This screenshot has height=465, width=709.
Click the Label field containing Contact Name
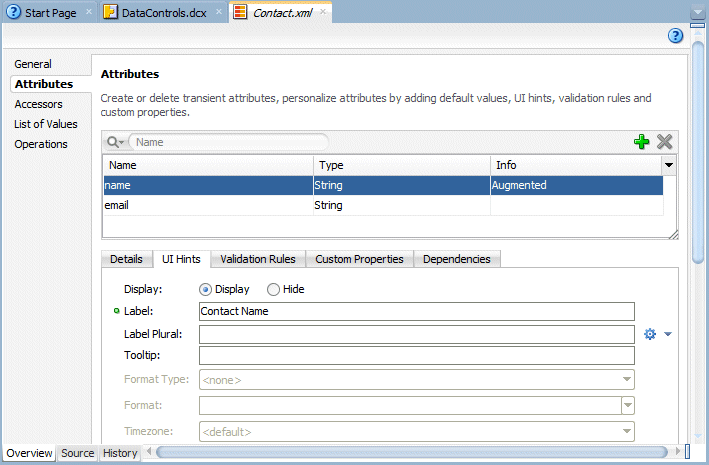[416, 311]
